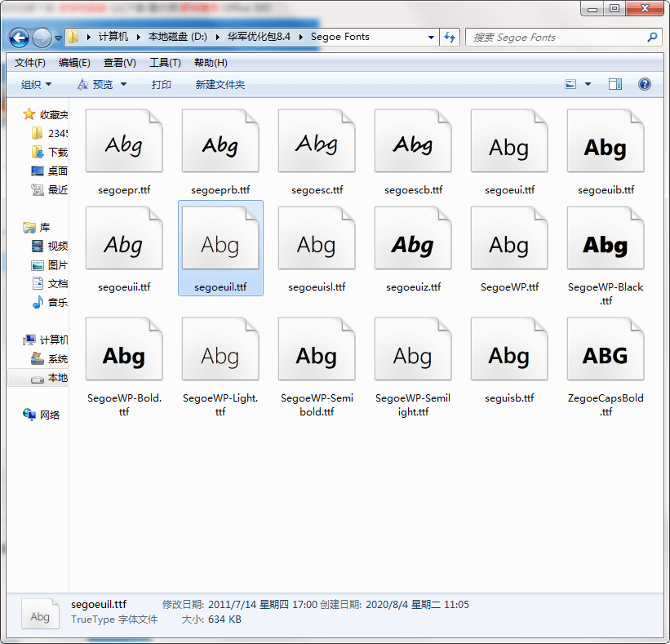Select 网络 in the navigation pane
The width and height of the screenshot is (670, 644).
tap(50, 415)
